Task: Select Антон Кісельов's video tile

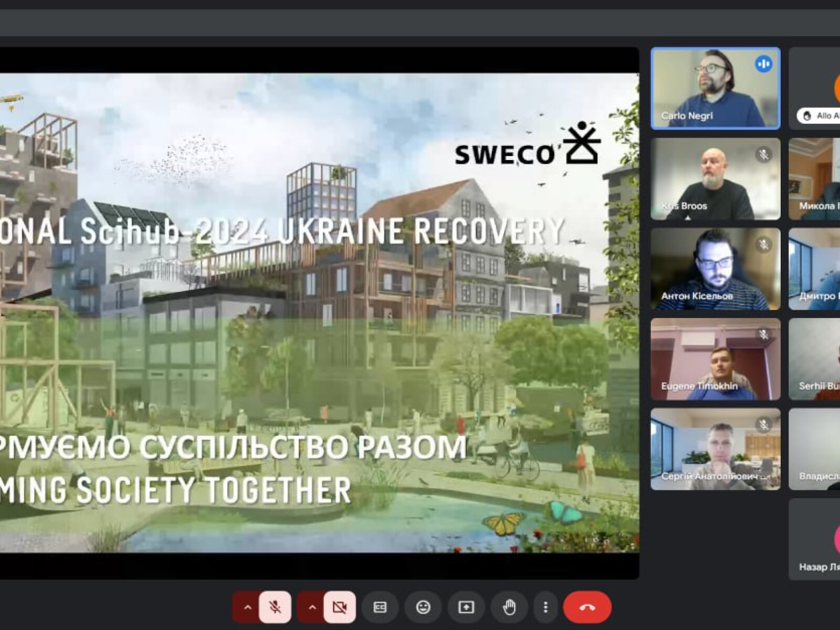Action: pos(716,269)
